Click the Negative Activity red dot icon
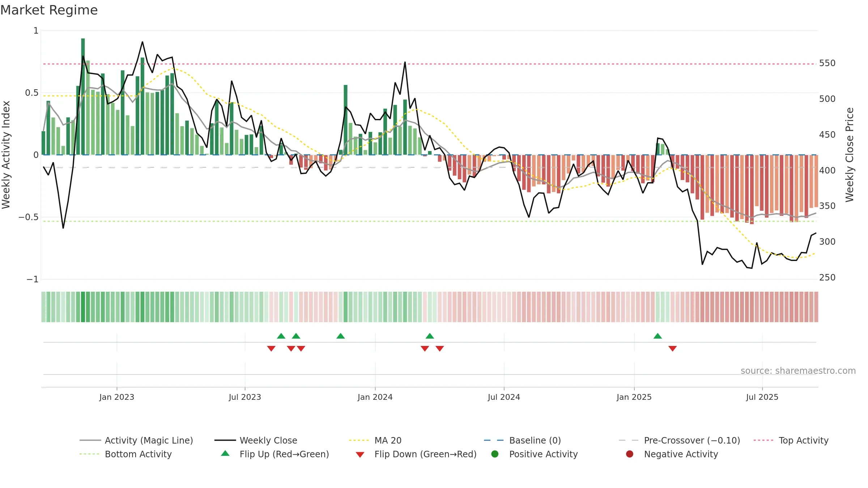The width and height of the screenshot is (868, 488). tap(630, 454)
